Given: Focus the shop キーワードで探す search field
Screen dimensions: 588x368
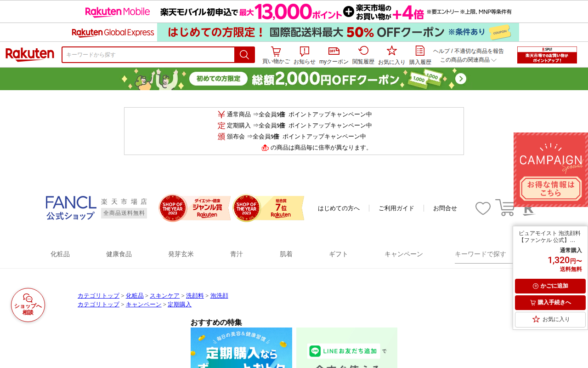Looking at the screenshot, I should pos(483,254).
